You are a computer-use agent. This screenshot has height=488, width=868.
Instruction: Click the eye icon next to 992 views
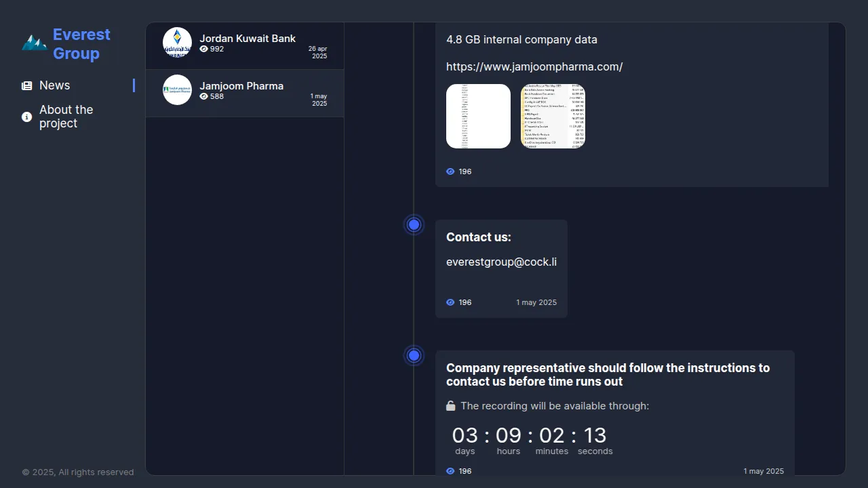(203, 49)
